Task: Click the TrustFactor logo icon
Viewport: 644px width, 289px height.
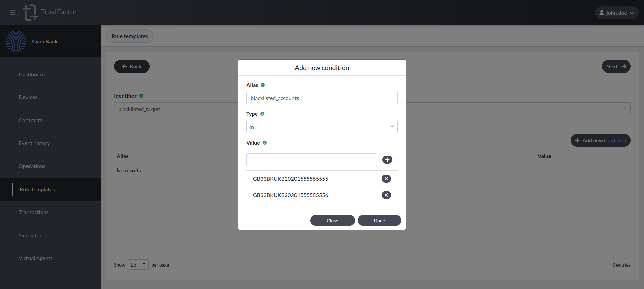Action: (30, 13)
